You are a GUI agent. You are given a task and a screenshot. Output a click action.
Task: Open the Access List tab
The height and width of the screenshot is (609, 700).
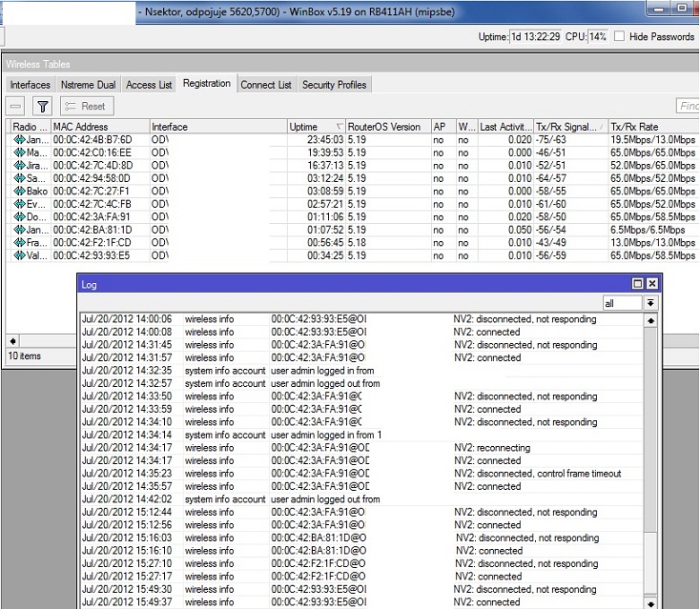click(x=149, y=85)
